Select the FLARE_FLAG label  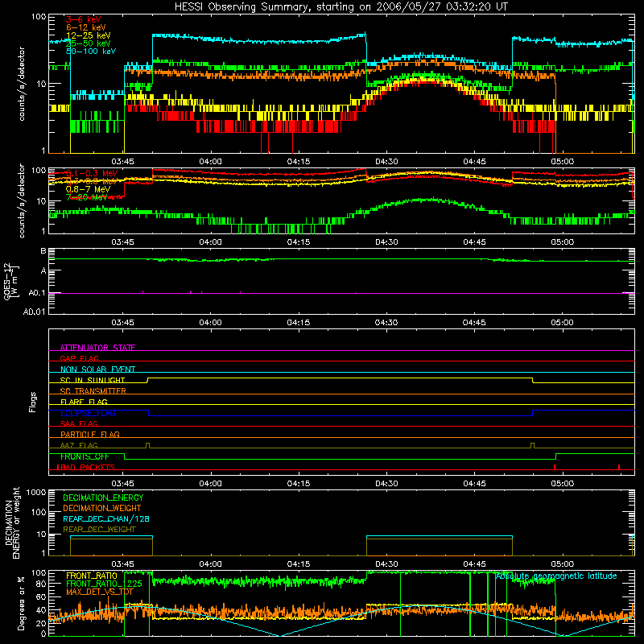[84, 402]
